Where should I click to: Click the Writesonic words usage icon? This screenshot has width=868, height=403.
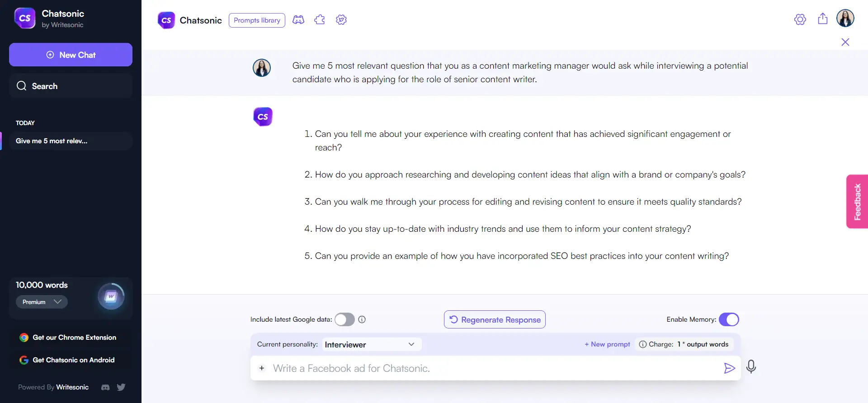pyautogui.click(x=111, y=297)
